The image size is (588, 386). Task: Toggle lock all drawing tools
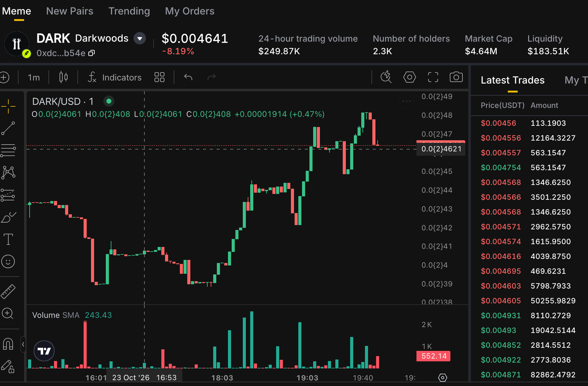tap(8, 366)
